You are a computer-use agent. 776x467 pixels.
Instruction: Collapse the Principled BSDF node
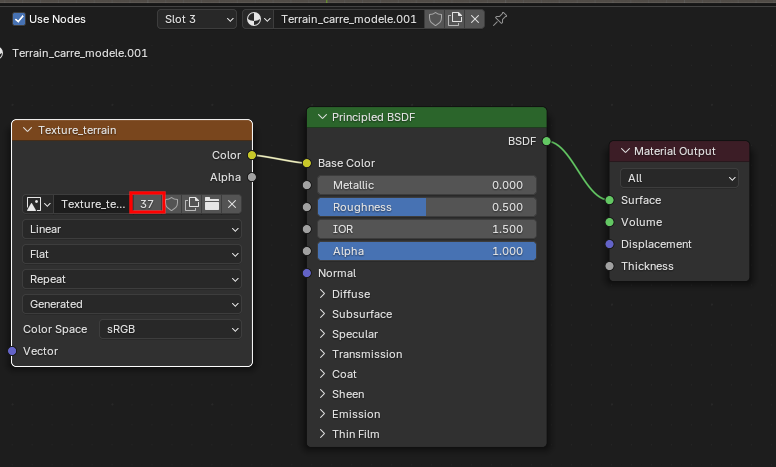[x=323, y=117]
